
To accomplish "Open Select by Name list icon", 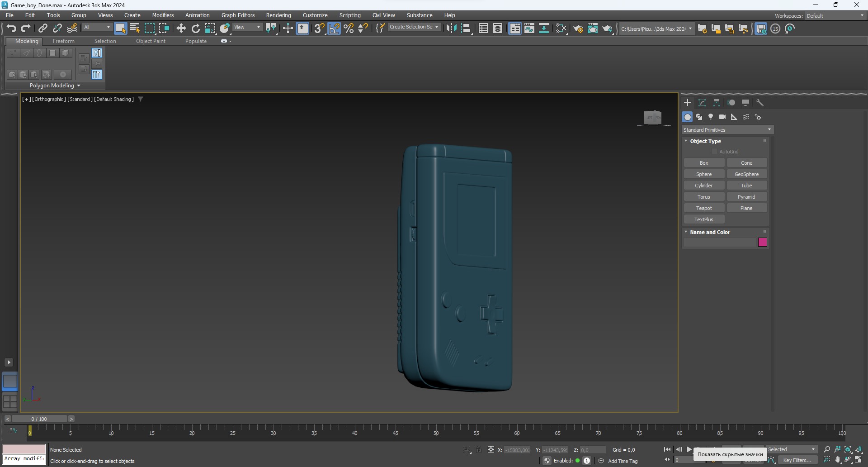I will pos(135,29).
